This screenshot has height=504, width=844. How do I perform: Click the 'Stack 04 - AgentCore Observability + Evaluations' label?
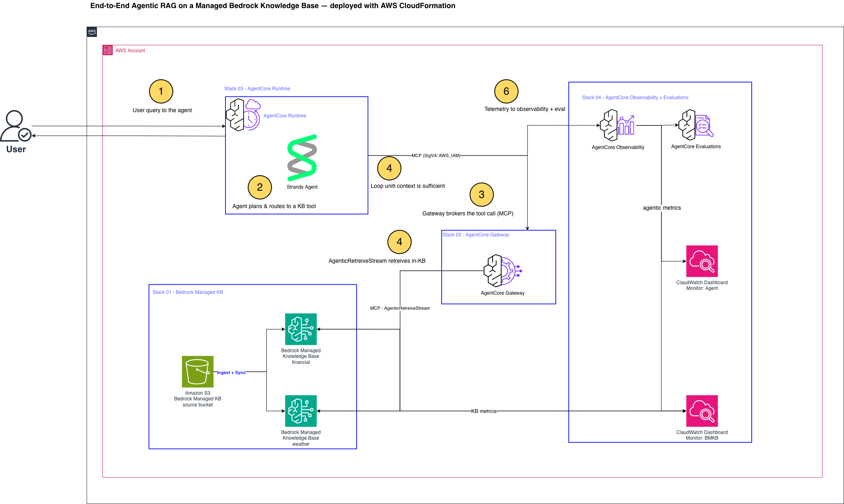(x=635, y=98)
